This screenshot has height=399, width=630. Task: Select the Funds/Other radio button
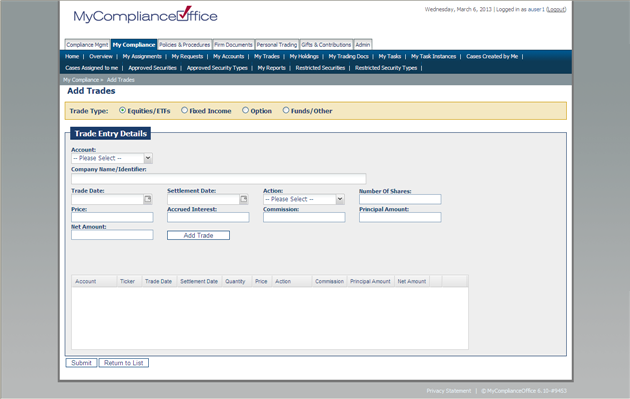286,110
